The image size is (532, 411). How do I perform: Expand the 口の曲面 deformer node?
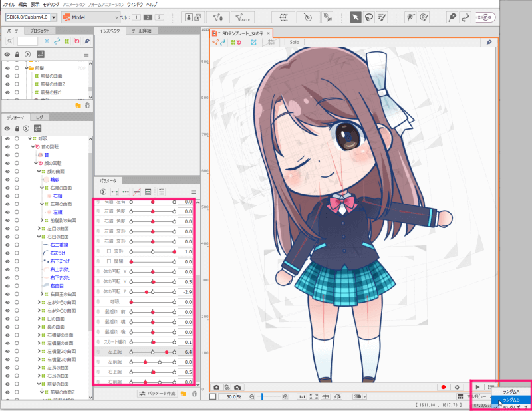(39, 319)
